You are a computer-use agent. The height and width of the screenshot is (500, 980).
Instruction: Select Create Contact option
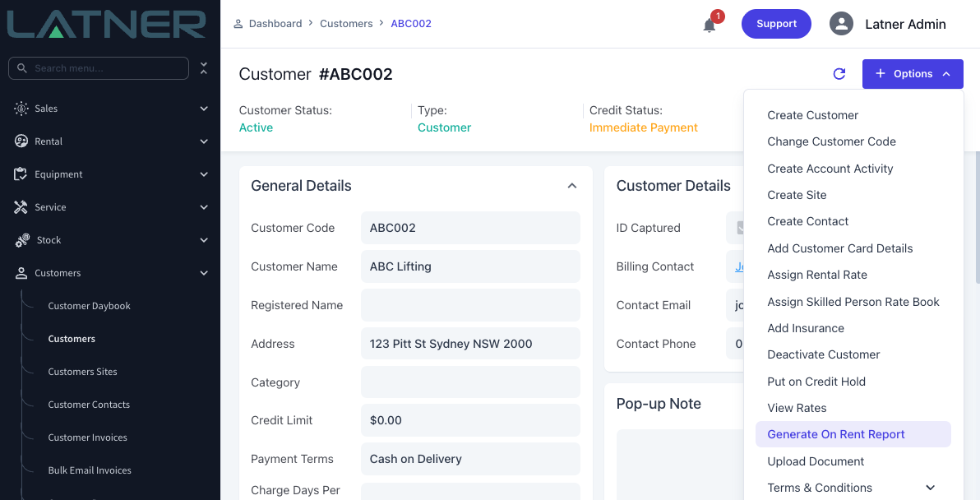(807, 221)
